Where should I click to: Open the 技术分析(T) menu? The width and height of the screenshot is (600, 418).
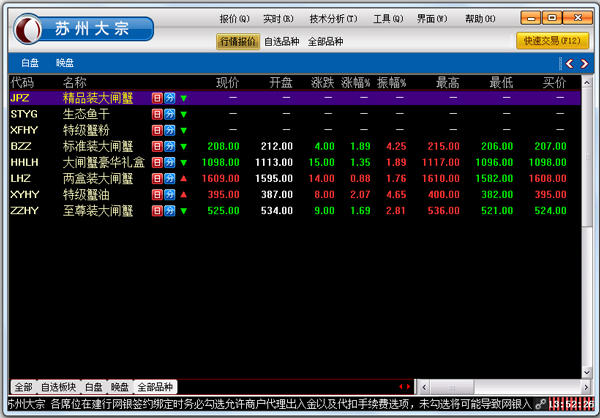coord(333,18)
